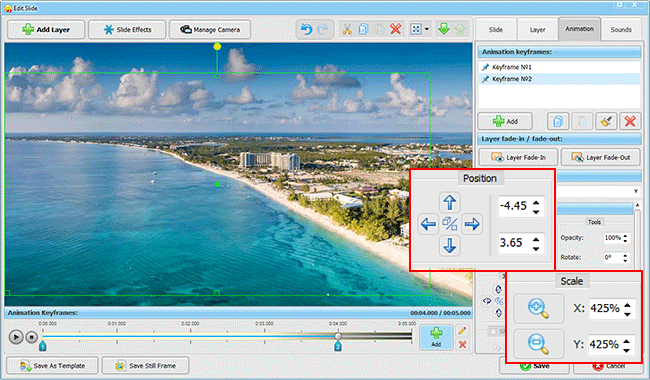The height and width of the screenshot is (380, 650).
Task: Nudge position right with the arrow
Action: pyautogui.click(x=472, y=224)
